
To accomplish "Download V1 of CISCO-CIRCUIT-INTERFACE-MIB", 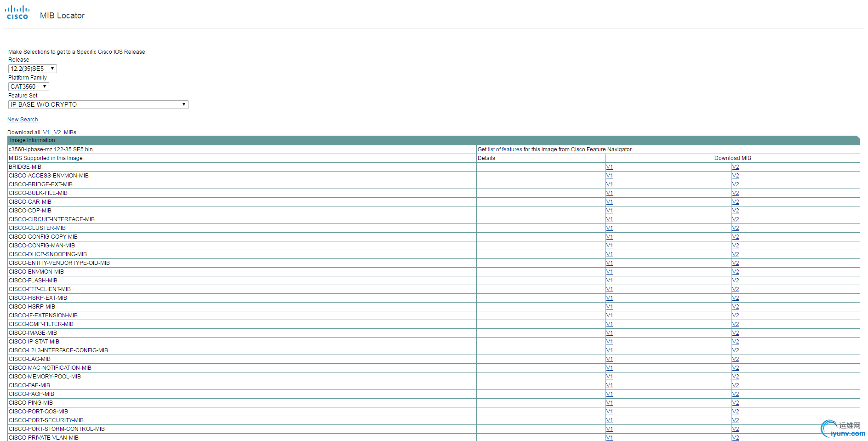I will pyautogui.click(x=610, y=219).
